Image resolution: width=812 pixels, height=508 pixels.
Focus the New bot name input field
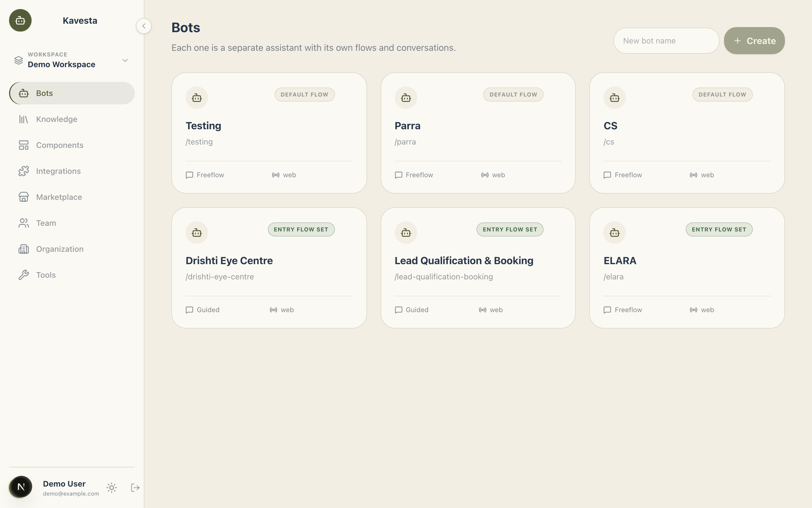coord(666,41)
